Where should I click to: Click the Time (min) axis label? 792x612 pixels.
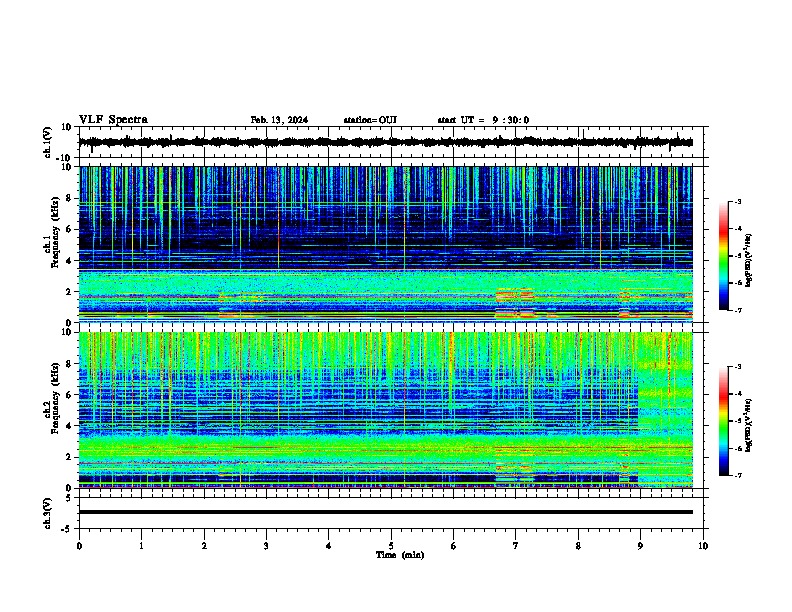click(x=400, y=555)
